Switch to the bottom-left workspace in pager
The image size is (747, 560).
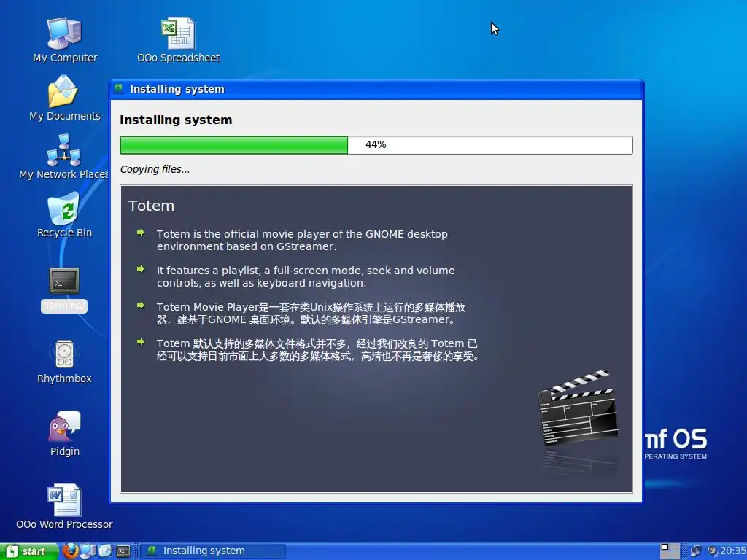click(665, 555)
